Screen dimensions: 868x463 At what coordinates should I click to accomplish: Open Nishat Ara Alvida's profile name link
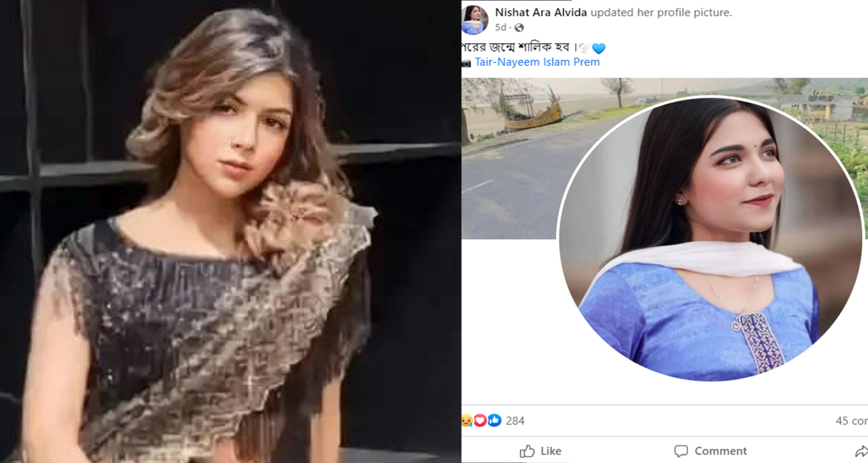pyautogui.click(x=541, y=12)
